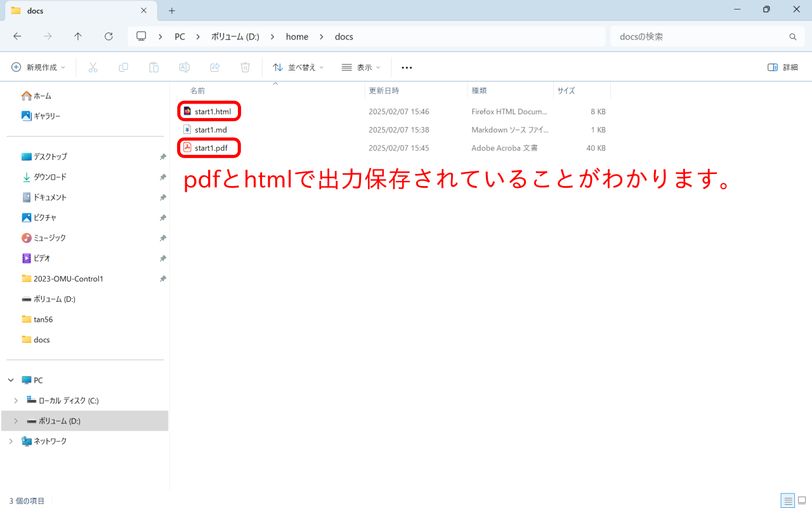The image size is (812, 508).
Task: Open the 並べ替え sort dropdown
Action: tap(298, 67)
